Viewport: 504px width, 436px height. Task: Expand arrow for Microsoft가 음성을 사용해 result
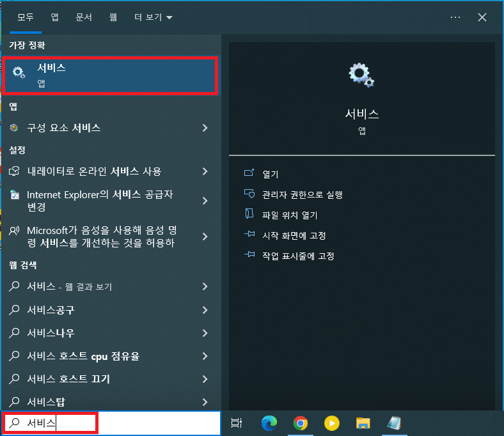coord(205,237)
